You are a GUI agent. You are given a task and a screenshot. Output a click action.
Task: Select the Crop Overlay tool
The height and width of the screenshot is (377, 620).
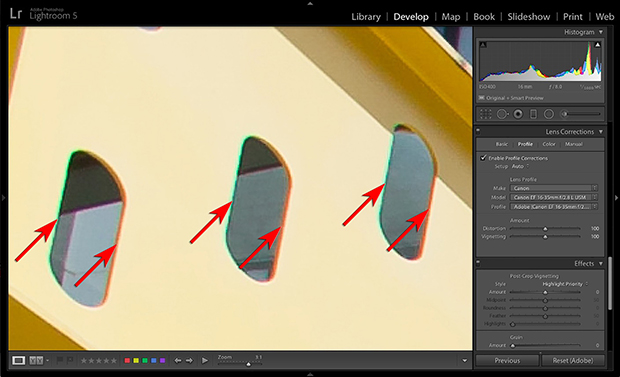[486, 114]
